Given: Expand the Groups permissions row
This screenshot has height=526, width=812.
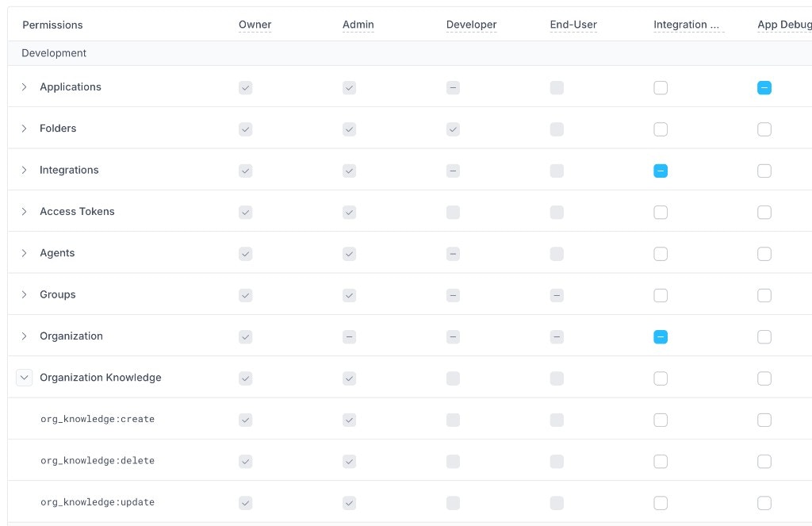Looking at the screenshot, I should (x=24, y=294).
